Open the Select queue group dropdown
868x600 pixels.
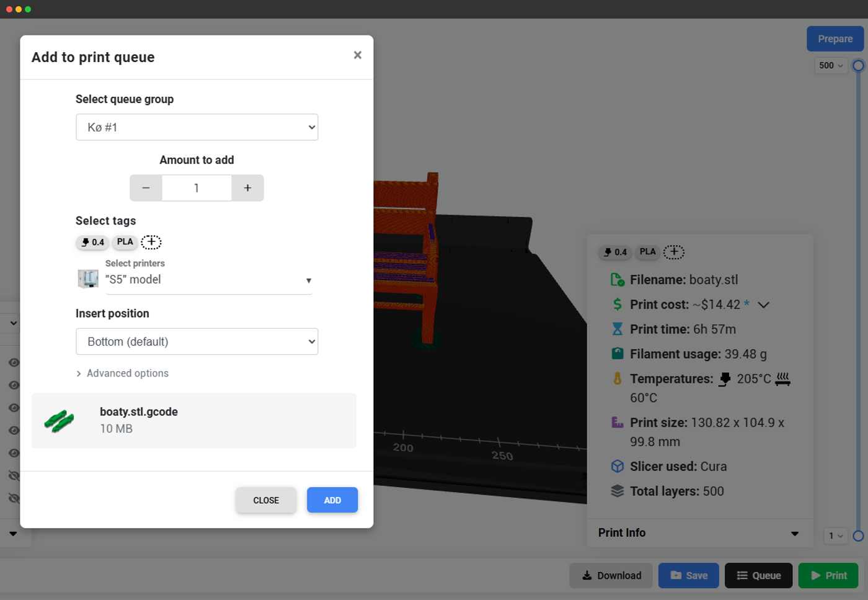coord(197,127)
